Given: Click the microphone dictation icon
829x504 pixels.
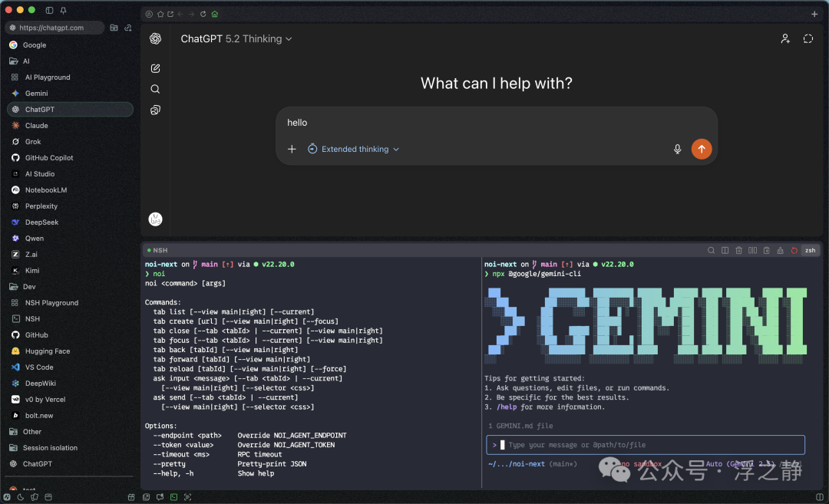Looking at the screenshot, I should (x=677, y=149).
